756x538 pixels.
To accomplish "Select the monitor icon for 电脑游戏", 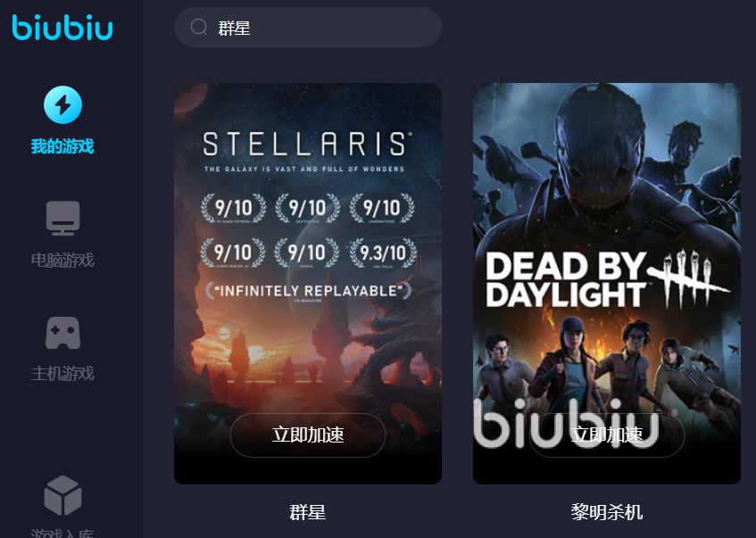I will tap(62, 218).
